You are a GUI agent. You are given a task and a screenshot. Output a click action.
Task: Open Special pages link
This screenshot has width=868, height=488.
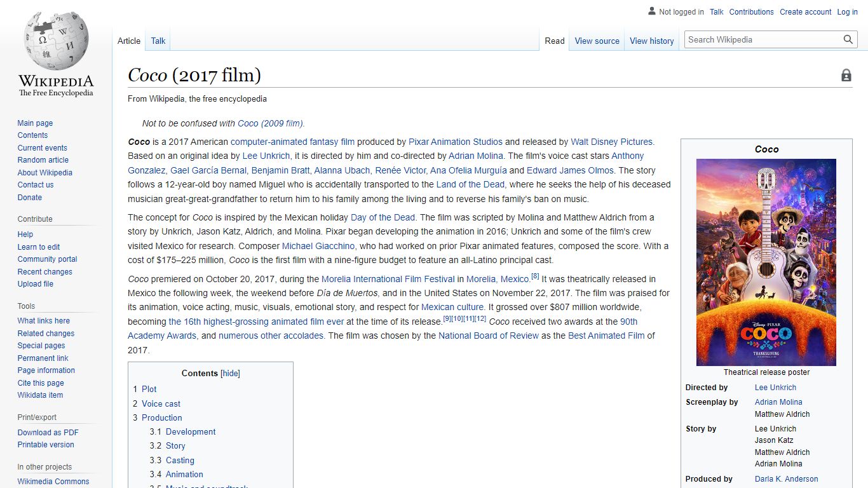(x=41, y=346)
